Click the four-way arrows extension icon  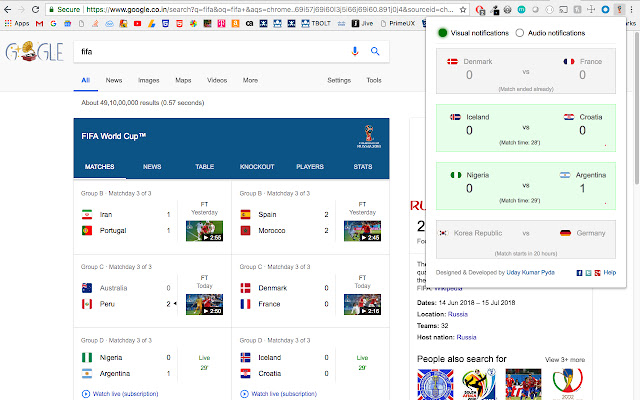(591, 9)
